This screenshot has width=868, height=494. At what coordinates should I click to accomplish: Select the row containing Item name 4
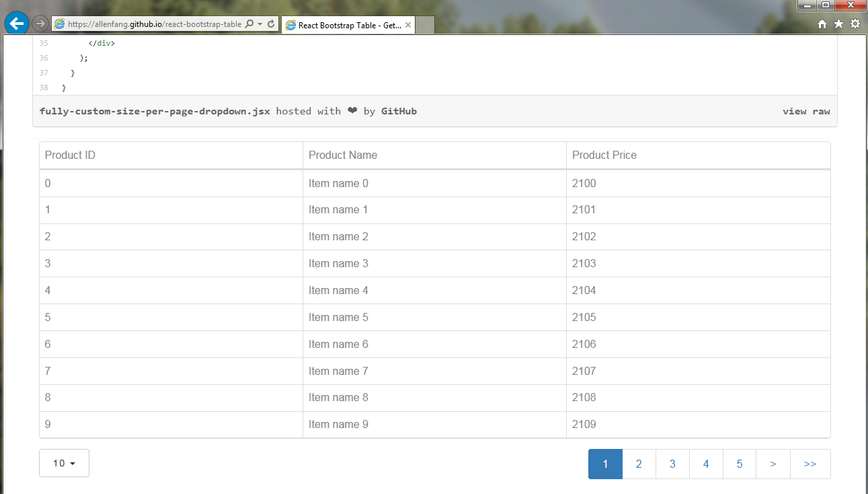point(338,290)
